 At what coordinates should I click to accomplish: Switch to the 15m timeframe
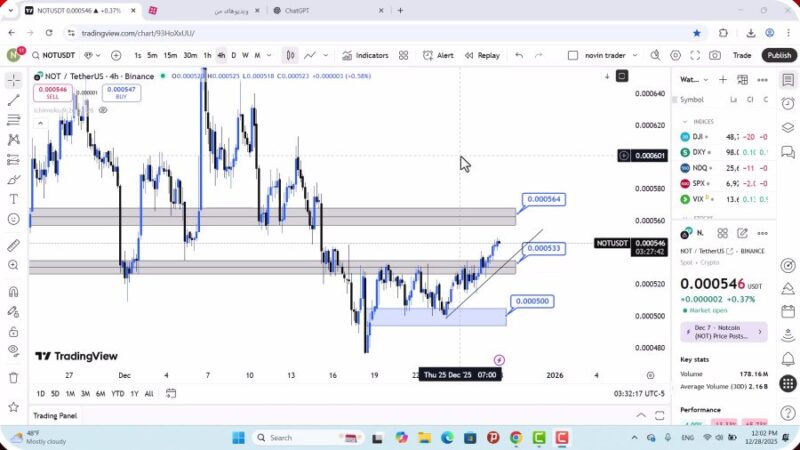(170, 56)
